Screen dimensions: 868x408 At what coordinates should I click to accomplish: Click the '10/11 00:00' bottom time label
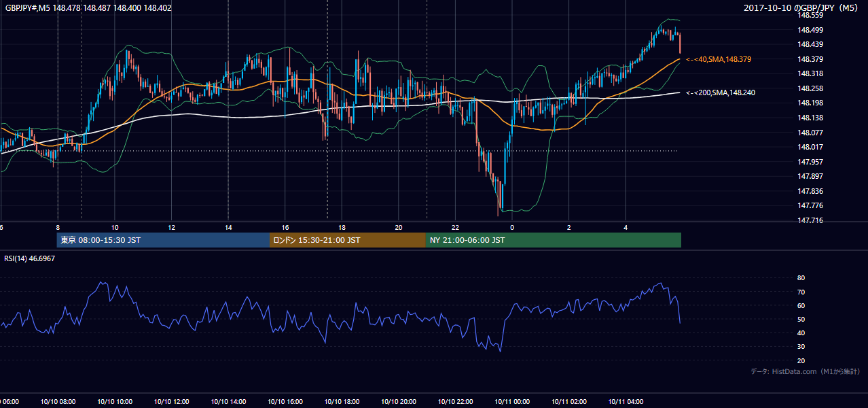[x=512, y=402]
